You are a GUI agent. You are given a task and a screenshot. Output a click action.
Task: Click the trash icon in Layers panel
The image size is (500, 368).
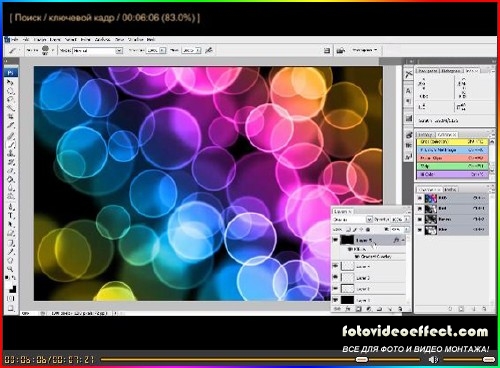pos(400,309)
